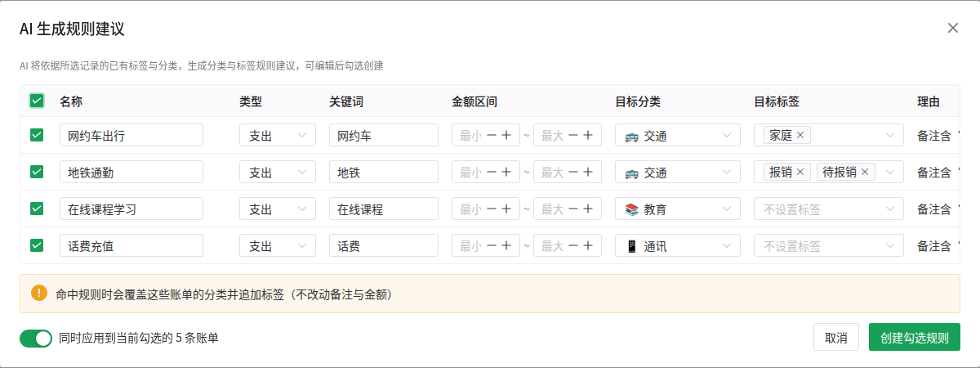Open 不设置标签 dropdown for 在线课程学习
Image resolution: width=980 pixels, height=368 pixels.
point(829,209)
